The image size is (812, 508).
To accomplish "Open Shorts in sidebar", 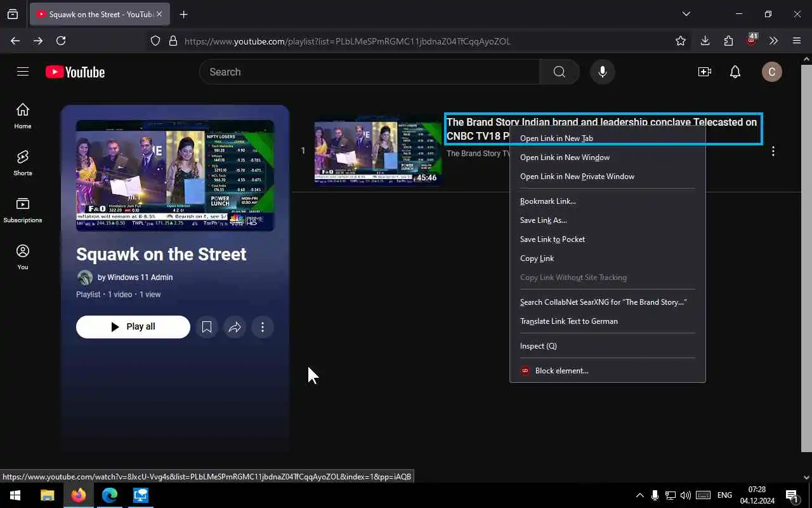I will [x=23, y=163].
